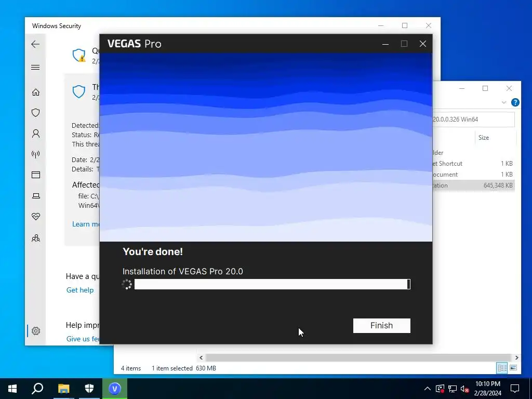Open the Windows Start menu

(x=12, y=389)
